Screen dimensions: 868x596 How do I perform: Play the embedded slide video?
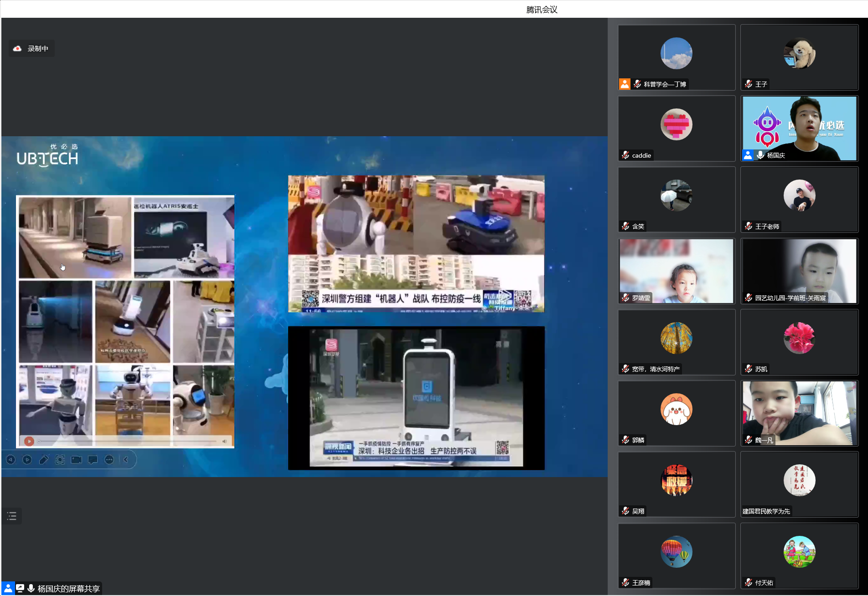click(29, 441)
